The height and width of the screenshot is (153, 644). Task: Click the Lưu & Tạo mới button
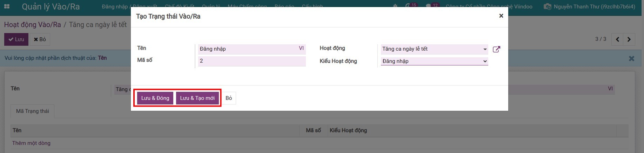tap(197, 98)
